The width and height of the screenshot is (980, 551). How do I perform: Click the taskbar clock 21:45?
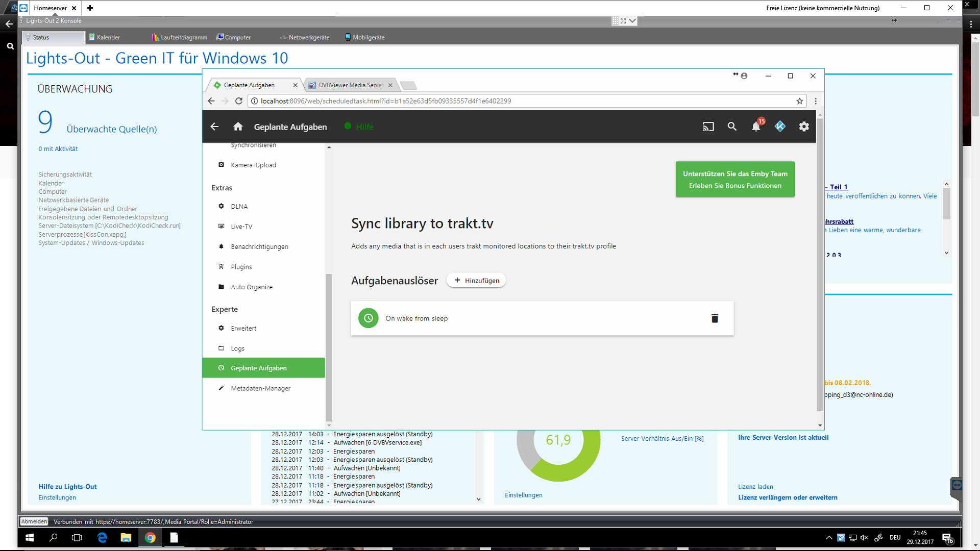coord(920,538)
